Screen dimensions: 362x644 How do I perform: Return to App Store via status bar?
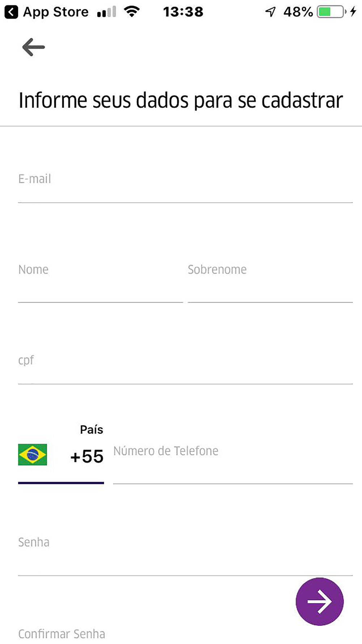47,12
